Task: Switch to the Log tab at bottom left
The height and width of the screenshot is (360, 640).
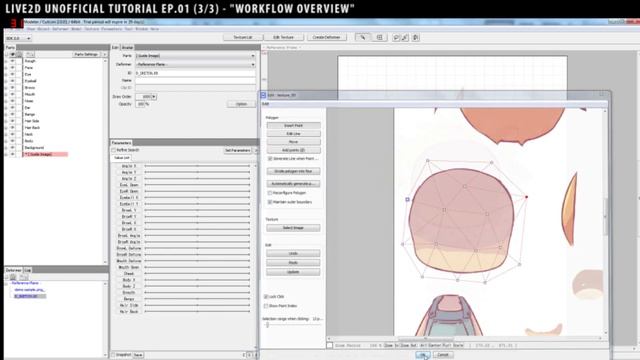Action: (27, 270)
